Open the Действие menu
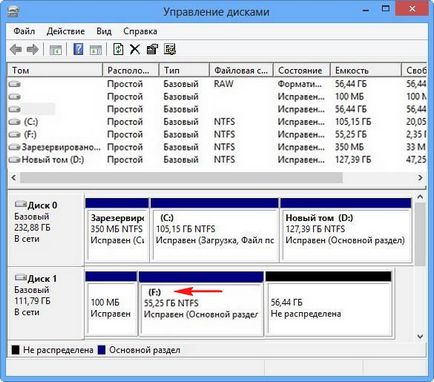 pyautogui.click(x=65, y=31)
